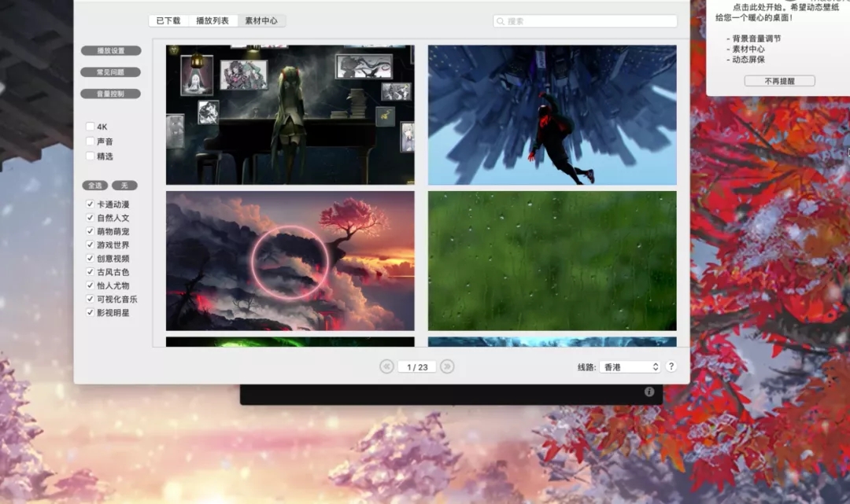Select all categories with 全选
The image size is (850, 504).
click(x=95, y=185)
